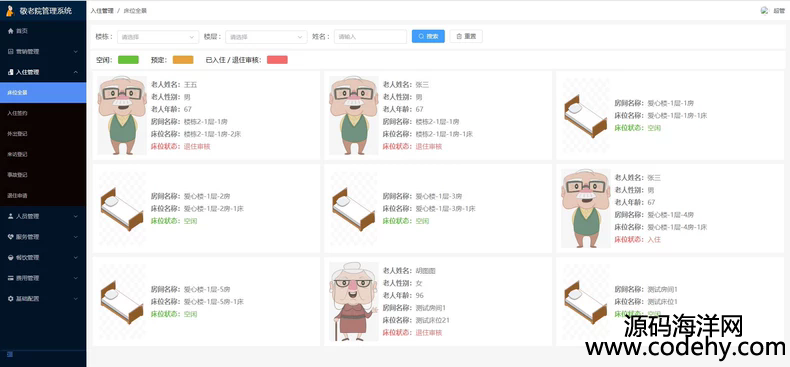Screen dimensions: 790x367
Task: Expand the 人员管理 submenu chevron
Action: [x=76, y=216]
